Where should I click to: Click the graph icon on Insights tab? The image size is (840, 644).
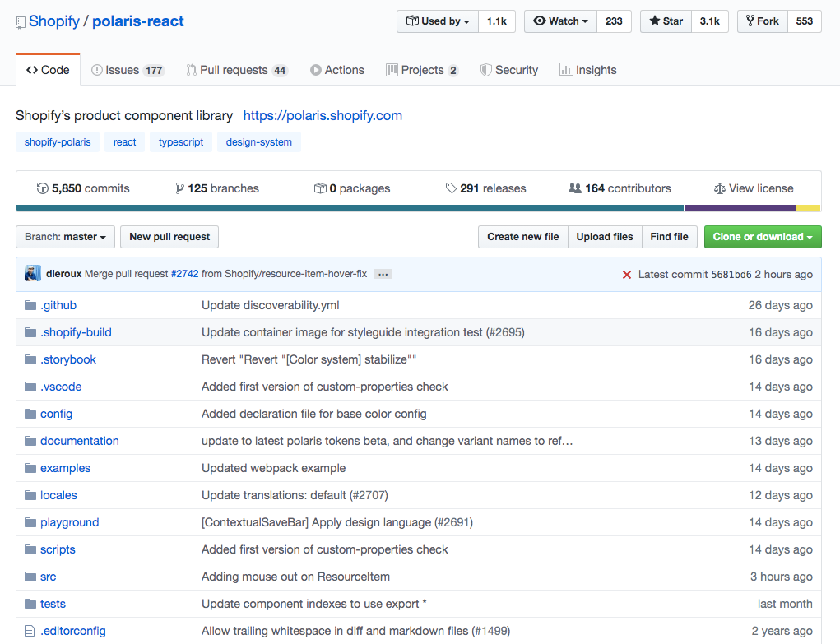565,70
